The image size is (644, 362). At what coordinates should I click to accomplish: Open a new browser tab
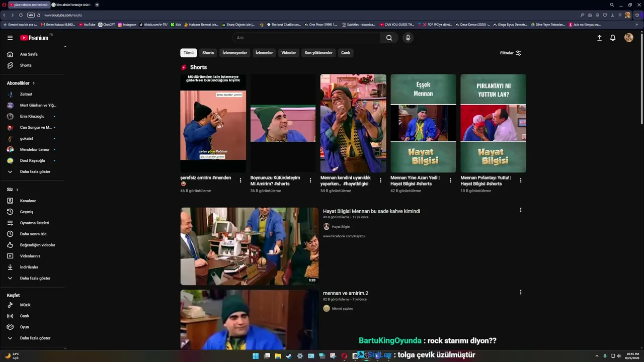(97, 5)
